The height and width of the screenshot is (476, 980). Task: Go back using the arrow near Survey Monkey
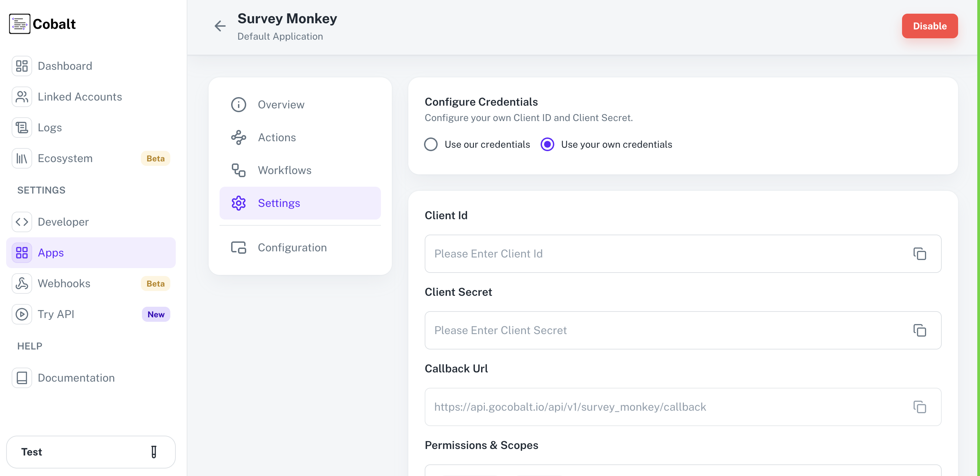[220, 26]
